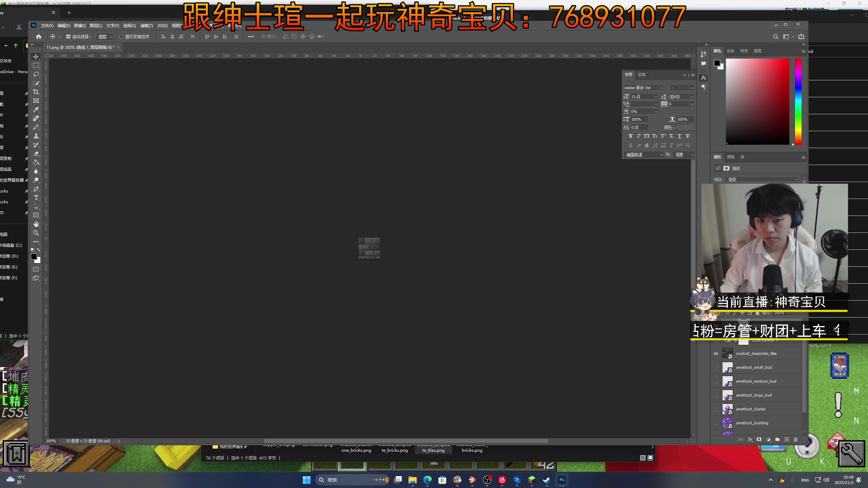The image size is (868, 488).
Task: Click the foreground color swatch in toolbar
Action: pos(34,257)
